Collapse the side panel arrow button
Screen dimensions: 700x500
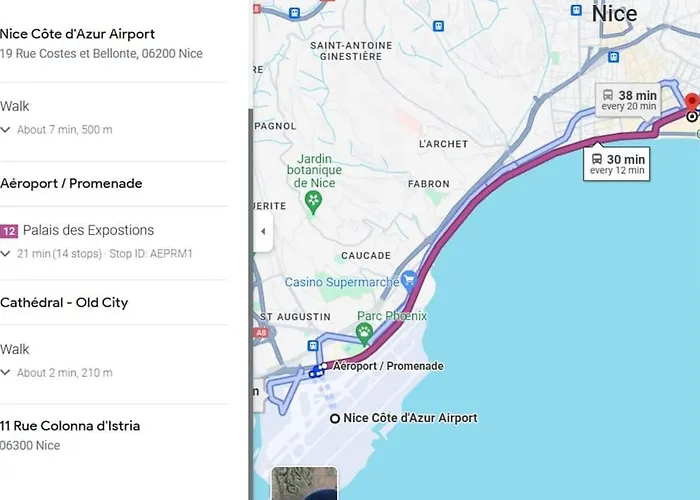[x=263, y=231]
